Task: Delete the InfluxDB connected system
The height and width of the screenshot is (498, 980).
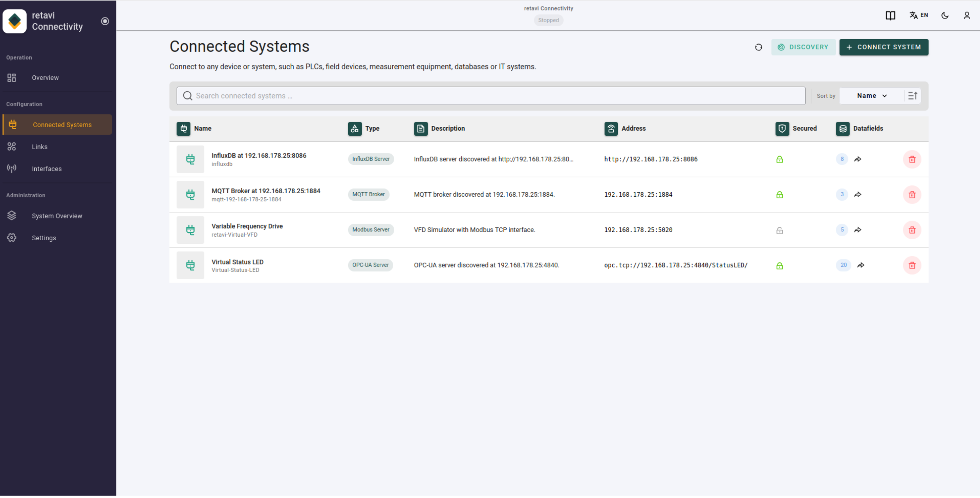Action: 912,160
